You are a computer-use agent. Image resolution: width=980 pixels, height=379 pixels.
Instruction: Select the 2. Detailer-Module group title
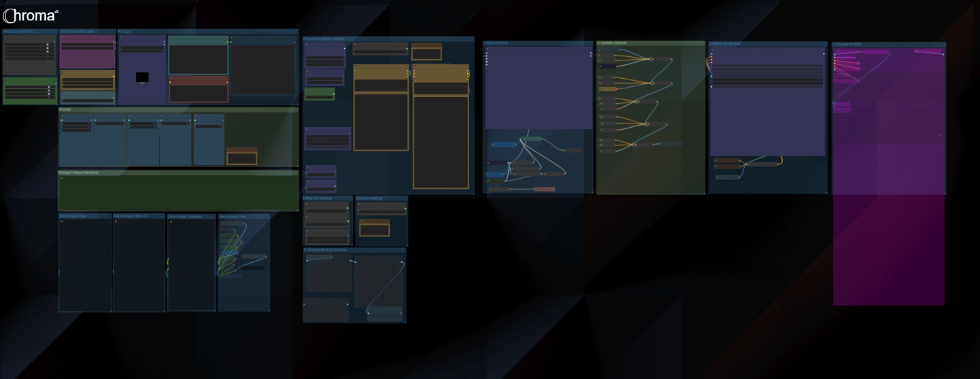click(612, 43)
